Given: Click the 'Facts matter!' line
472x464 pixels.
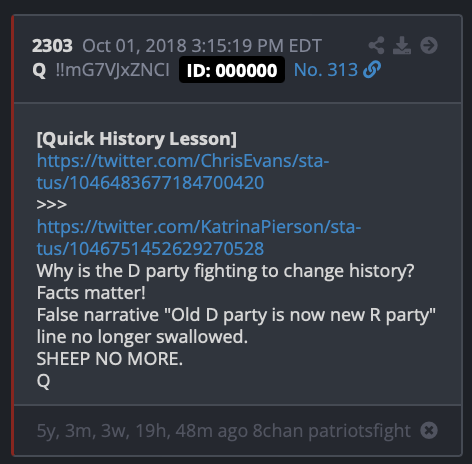Looking at the screenshot, I should (x=91, y=293).
